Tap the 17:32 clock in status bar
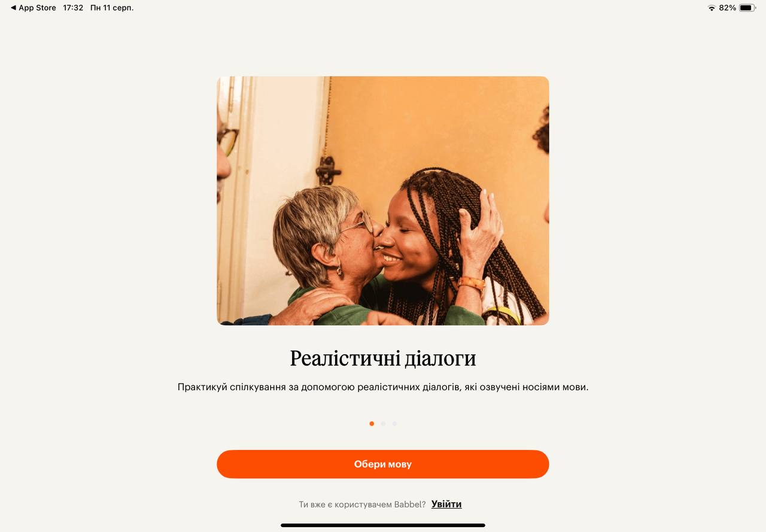The width and height of the screenshot is (766, 532). coord(73,8)
